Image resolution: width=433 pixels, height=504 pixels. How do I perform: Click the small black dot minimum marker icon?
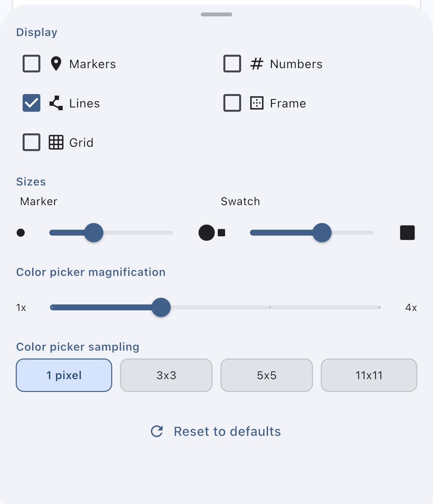[21, 233]
